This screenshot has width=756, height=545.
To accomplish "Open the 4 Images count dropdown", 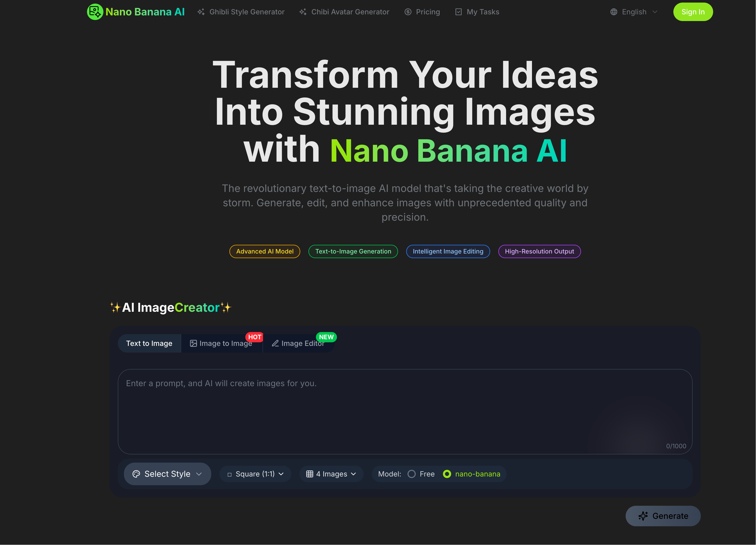I will point(331,474).
